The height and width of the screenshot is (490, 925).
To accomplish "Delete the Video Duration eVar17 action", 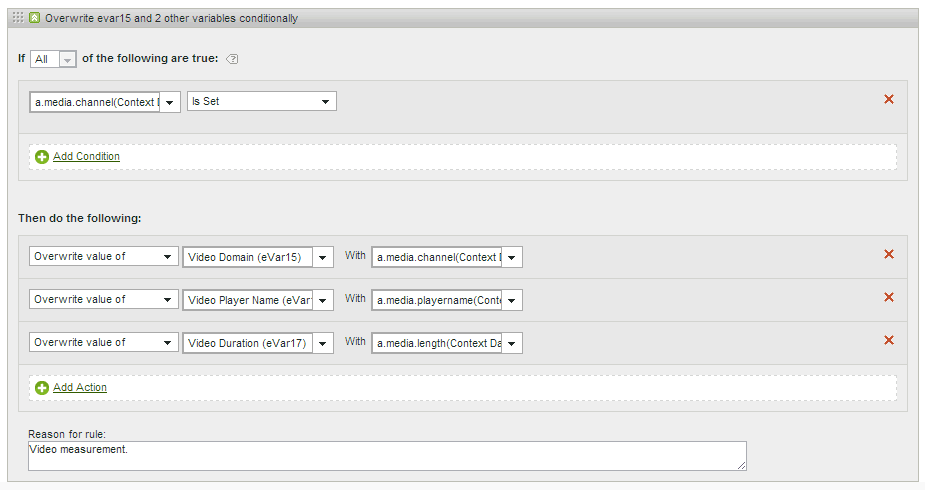I will coord(888,340).
